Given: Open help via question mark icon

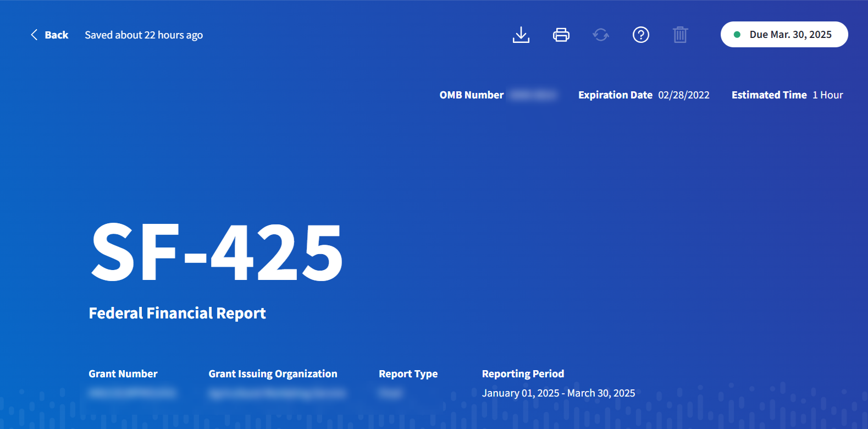Looking at the screenshot, I should point(640,35).
